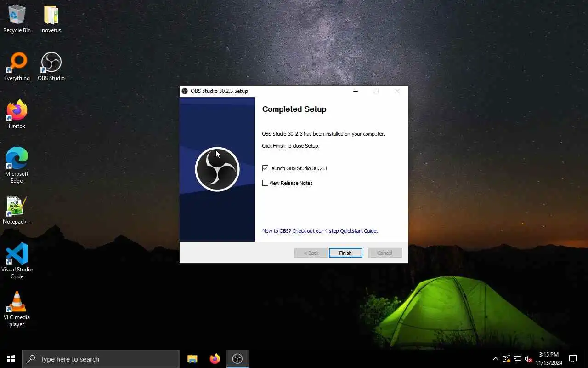Check the View Release Notes box
This screenshot has height=368, width=588.
point(265,183)
